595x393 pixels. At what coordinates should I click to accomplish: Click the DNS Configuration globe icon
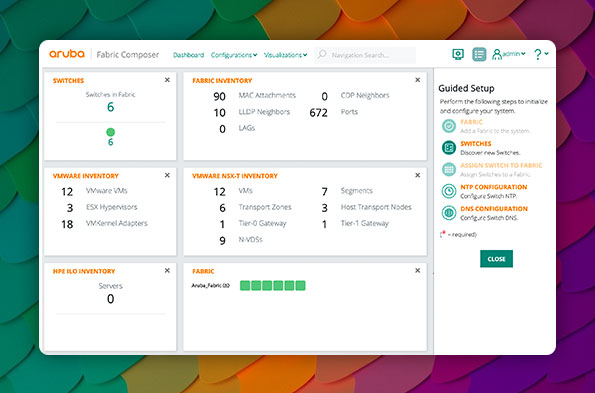pos(449,212)
